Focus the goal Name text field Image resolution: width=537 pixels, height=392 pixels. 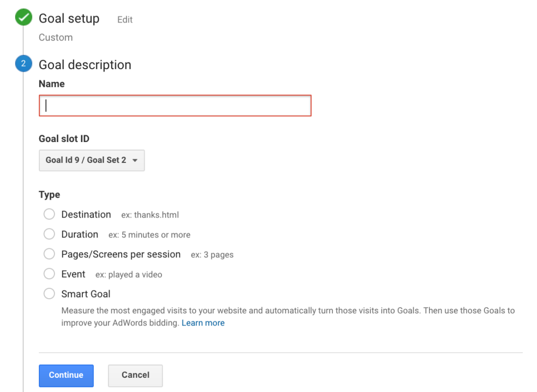pos(175,106)
